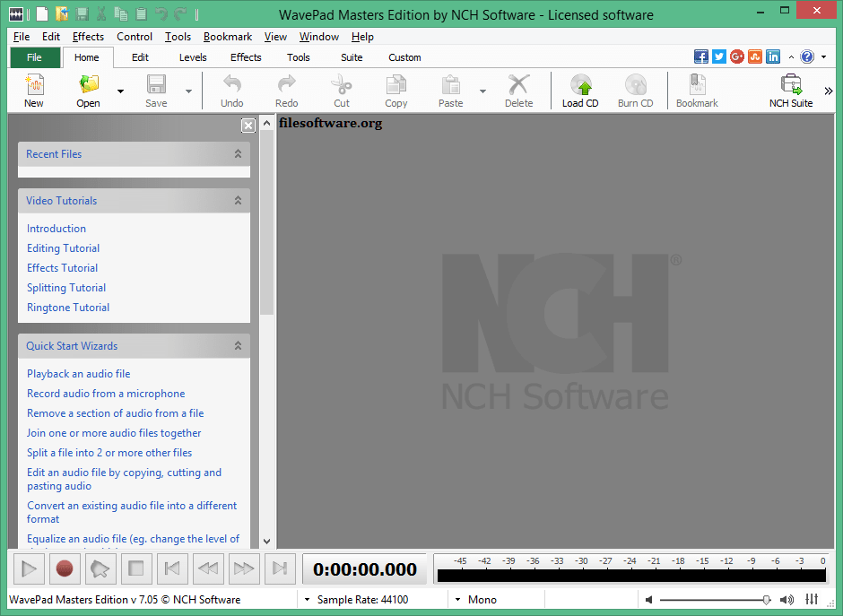Open the Editing Tutorial link
Screen dimensions: 843x616
coord(64,248)
